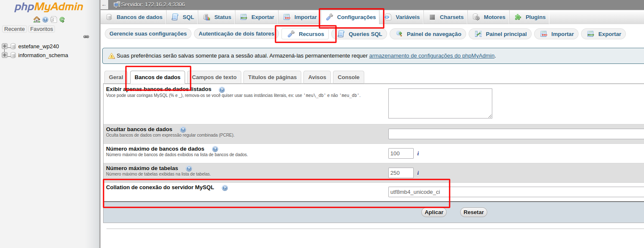The width and height of the screenshot is (644, 248).
Task: Open information_schema database
Action: [x=43, y=55]
